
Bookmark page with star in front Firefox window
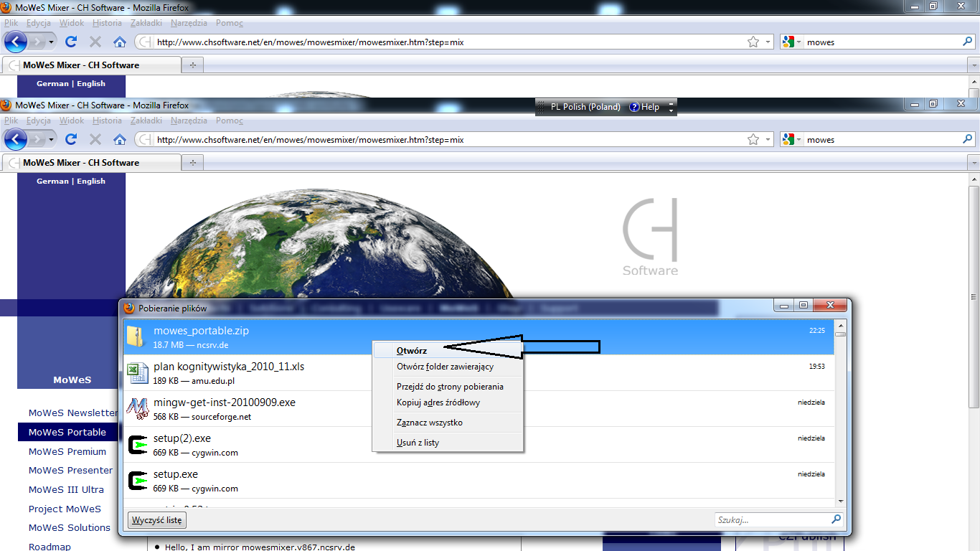[x=753, y=140]
